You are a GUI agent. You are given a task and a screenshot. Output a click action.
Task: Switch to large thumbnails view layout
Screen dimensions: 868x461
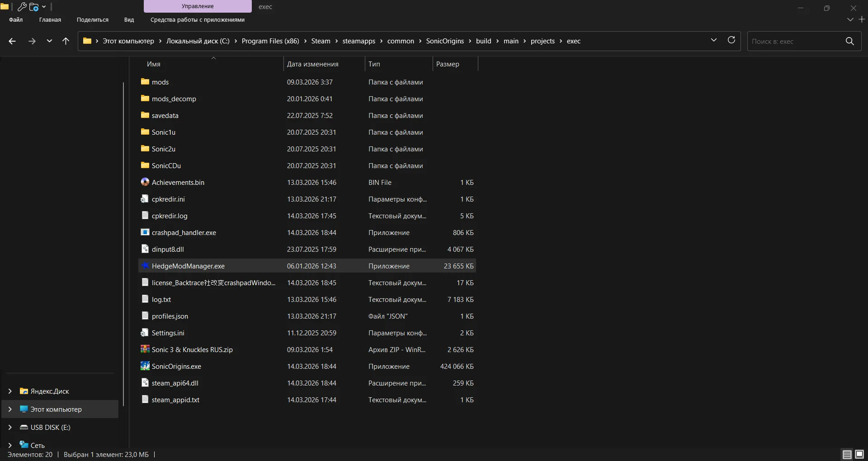pos(859,454)
